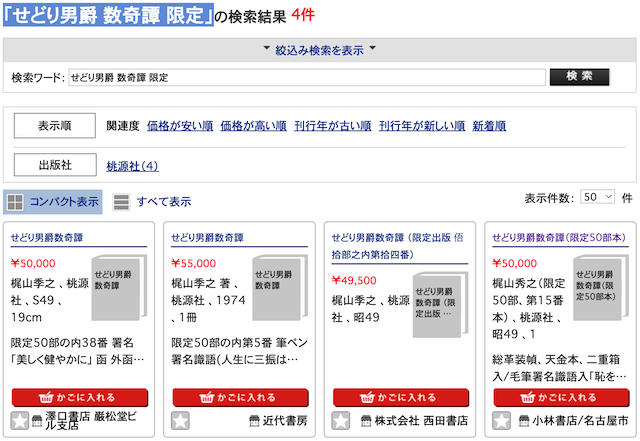Add the 近代書房 book to cart
Viewport: 640px width, 441px height.
[x=240, y=398]
